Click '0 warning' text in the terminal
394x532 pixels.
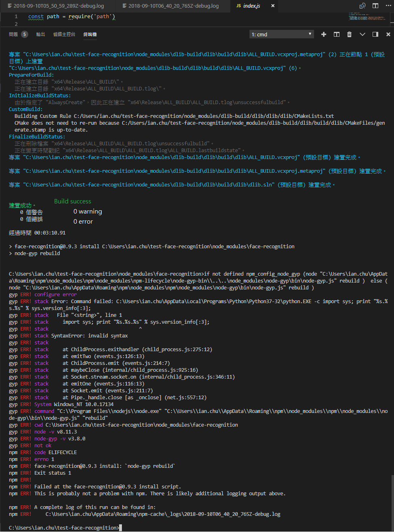tap(88, 211)
